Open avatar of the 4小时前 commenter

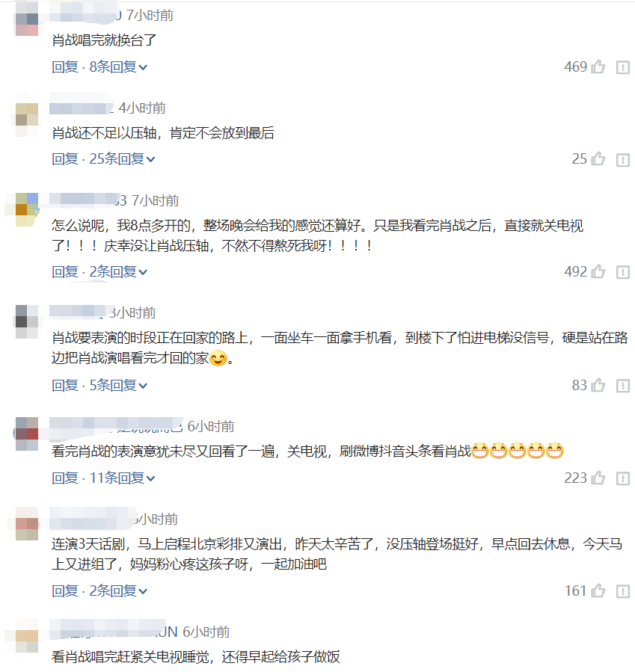coord(27,114)
